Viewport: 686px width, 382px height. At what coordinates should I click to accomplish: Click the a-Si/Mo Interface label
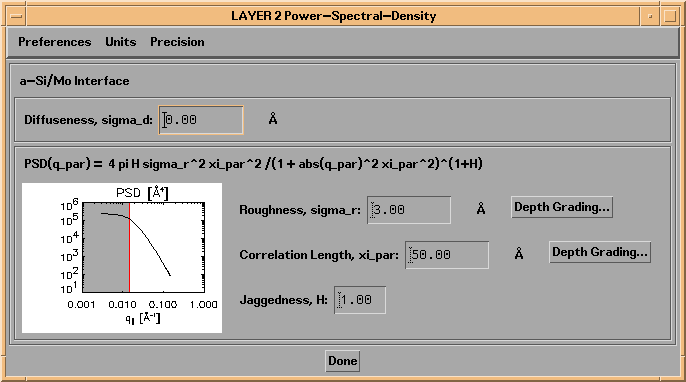[74, 81]
